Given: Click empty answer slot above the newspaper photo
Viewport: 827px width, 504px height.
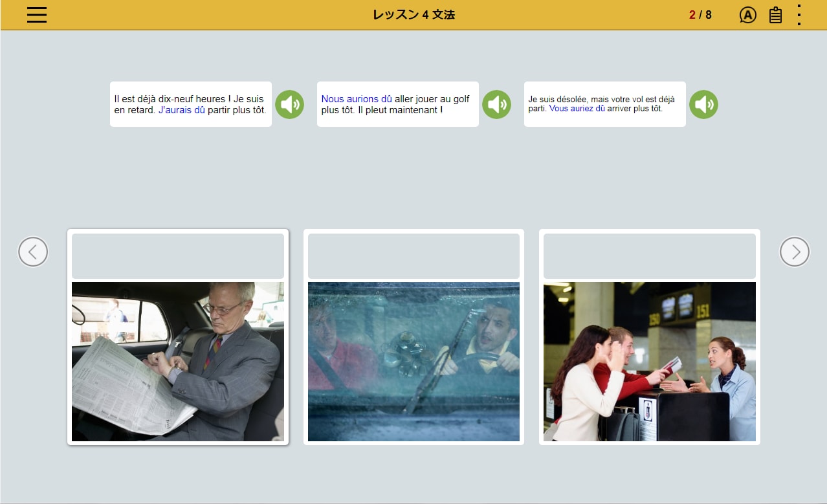Looking at the screenshot, I should (178, 256).
